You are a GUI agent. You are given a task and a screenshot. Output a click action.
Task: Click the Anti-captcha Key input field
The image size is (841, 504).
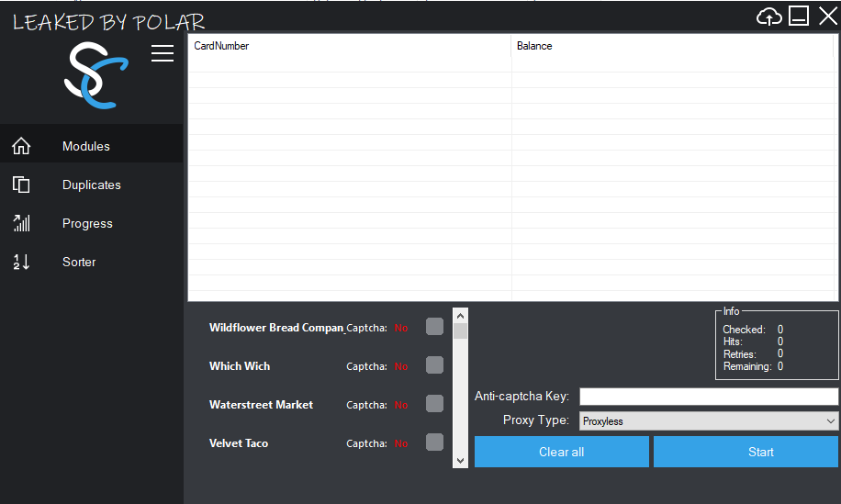click(x=709, y=397)
